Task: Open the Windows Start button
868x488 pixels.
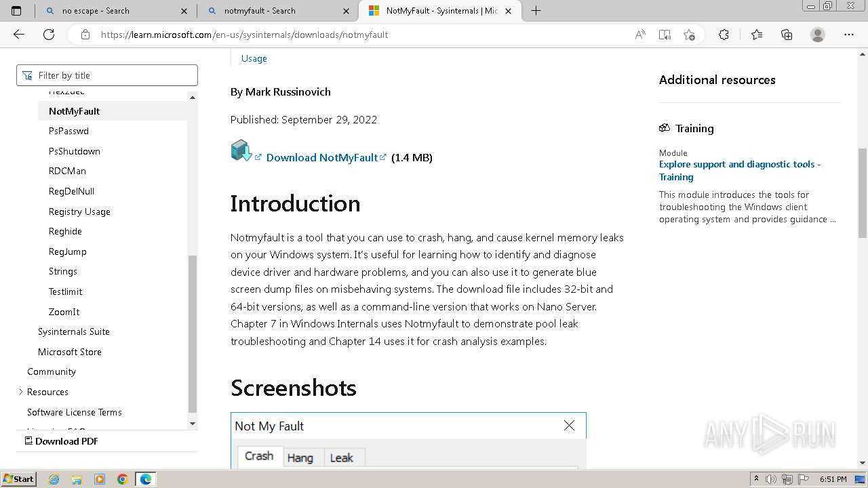Action: coord(18,479)
